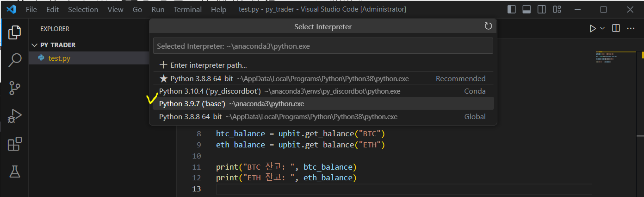
Task: Open the Search view in activity bar
Action: pyautogui.click(x=15, y=60)
